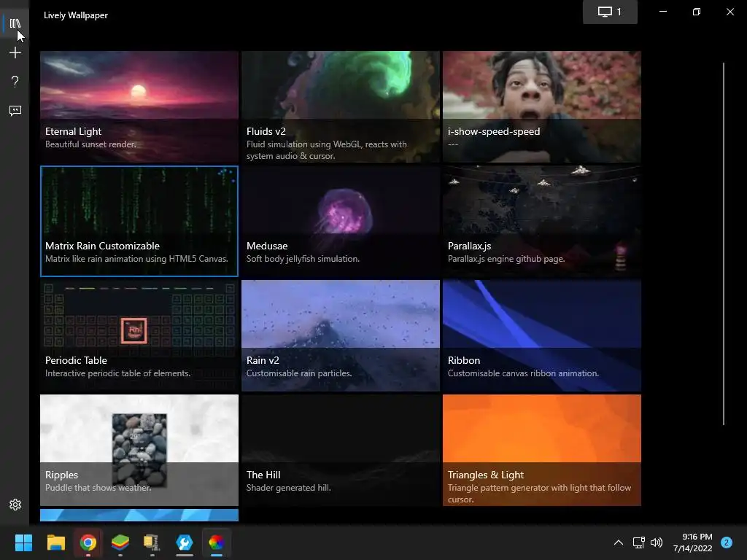Open the Library view from sidebar
This screenshot has height=560, width=747.
tap(15, 23)
